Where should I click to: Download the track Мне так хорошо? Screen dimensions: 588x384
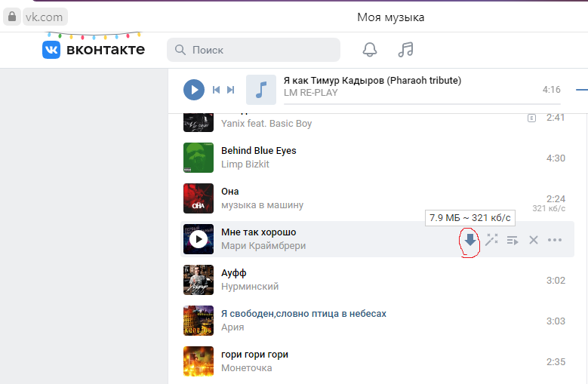click(x=470, y=240)
